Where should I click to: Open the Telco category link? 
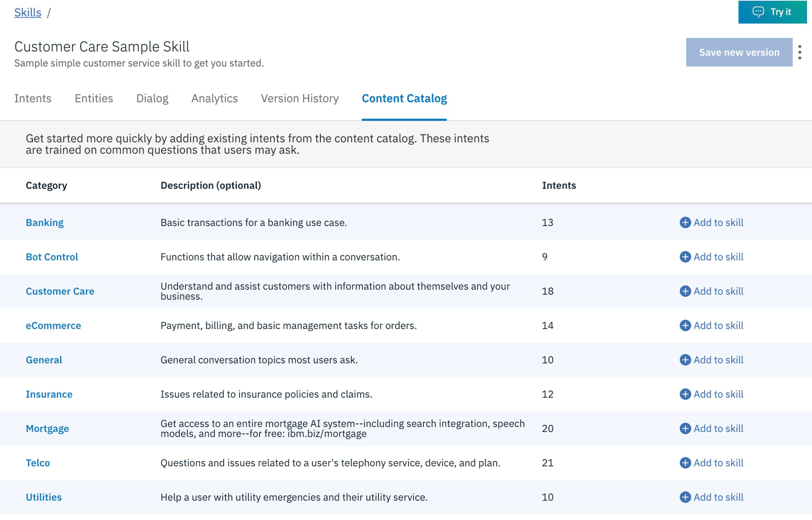[x=38, y=463]
